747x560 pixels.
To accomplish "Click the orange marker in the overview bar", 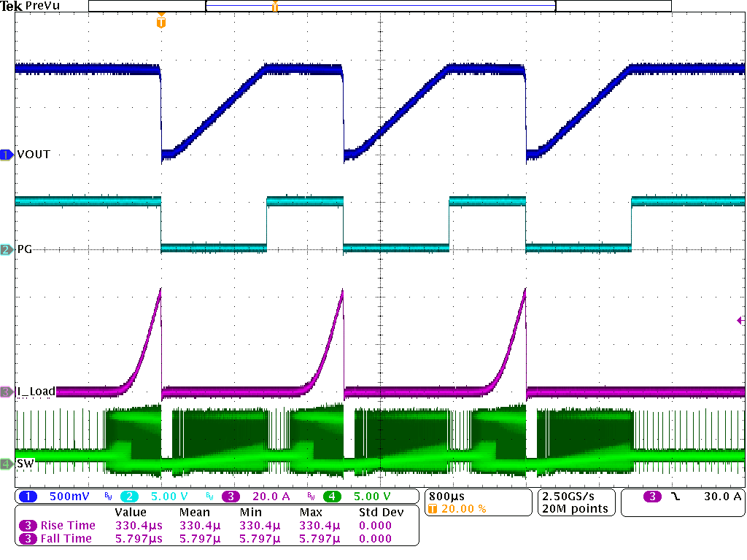I will 275,6.
